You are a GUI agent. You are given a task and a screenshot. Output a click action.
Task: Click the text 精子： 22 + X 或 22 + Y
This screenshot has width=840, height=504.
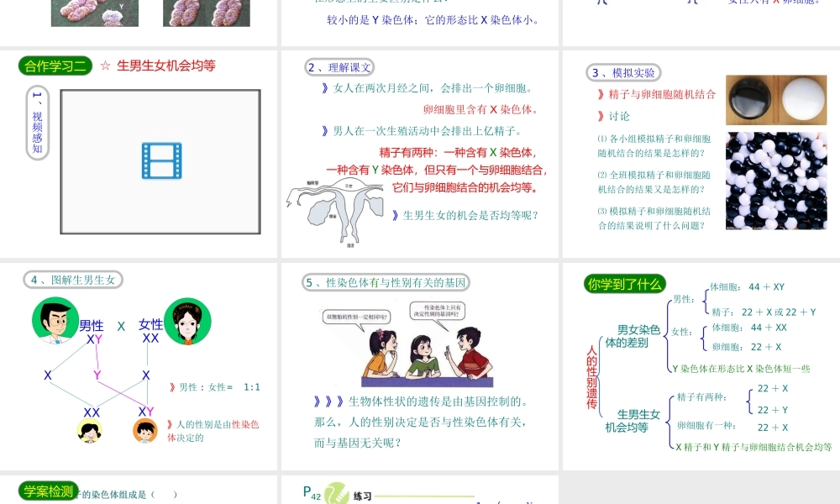(764, 312)
